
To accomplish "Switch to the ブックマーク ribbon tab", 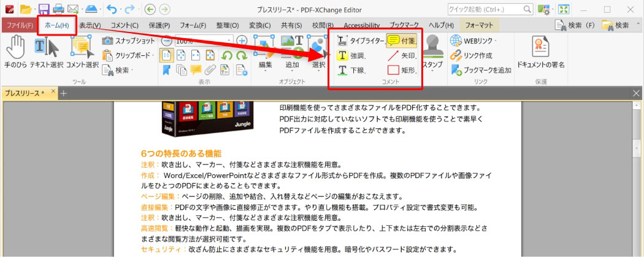I will tap(404, 25).
